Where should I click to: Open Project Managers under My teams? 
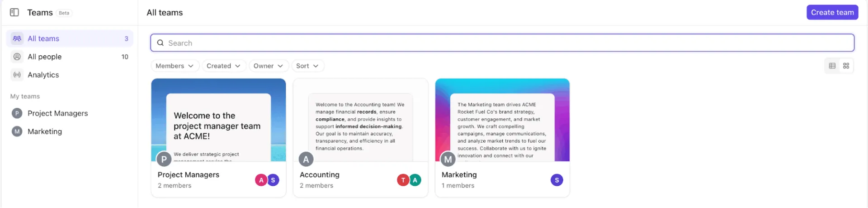(70, 113)
